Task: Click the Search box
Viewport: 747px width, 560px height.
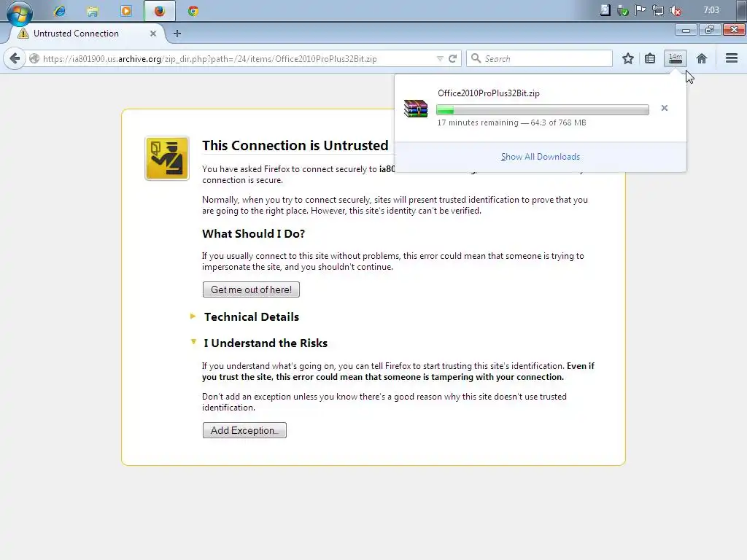Action: tap(539, 58)
